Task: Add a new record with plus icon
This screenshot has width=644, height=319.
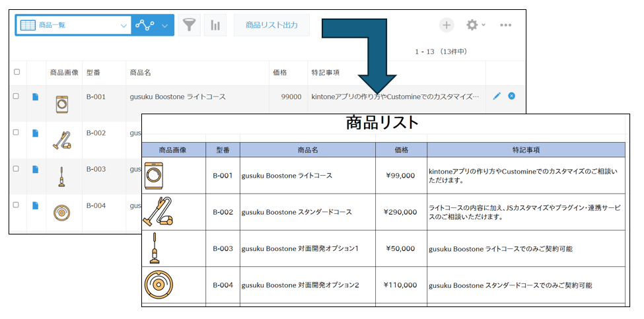Action: [x=447, y=25]
